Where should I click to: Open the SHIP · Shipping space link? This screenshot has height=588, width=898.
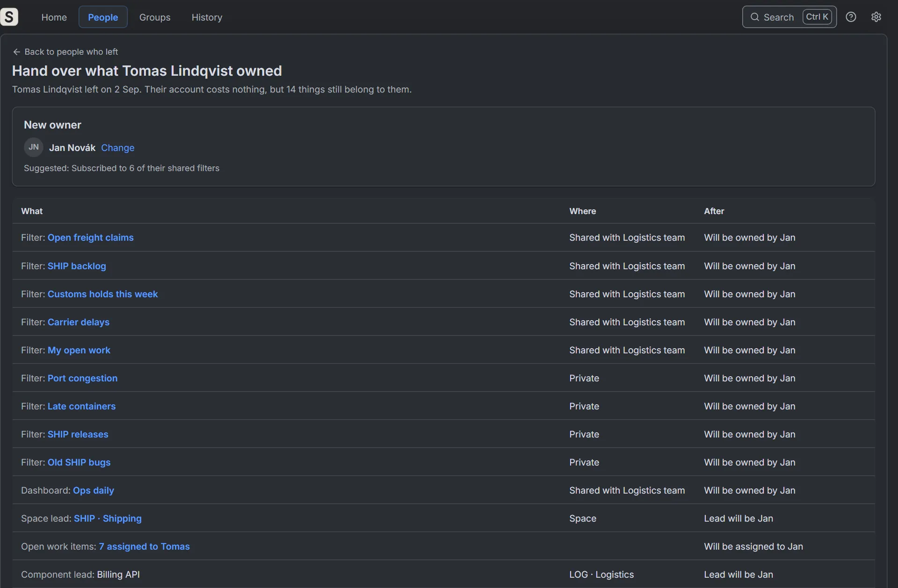(108, 518)
